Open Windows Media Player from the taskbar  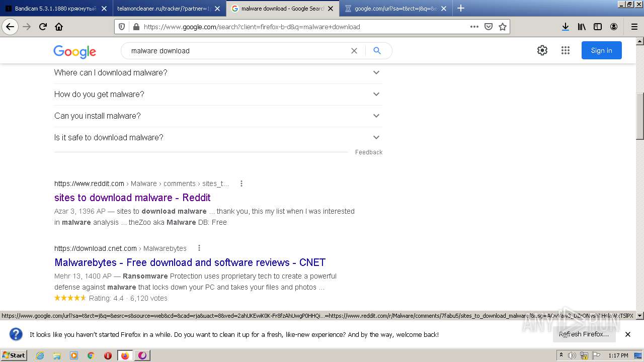(x=74, y=355)
